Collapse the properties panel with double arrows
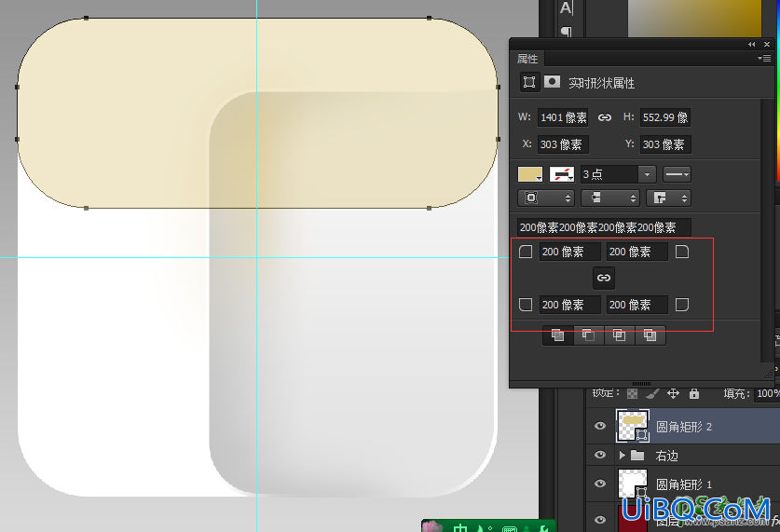 pos(752,44)
